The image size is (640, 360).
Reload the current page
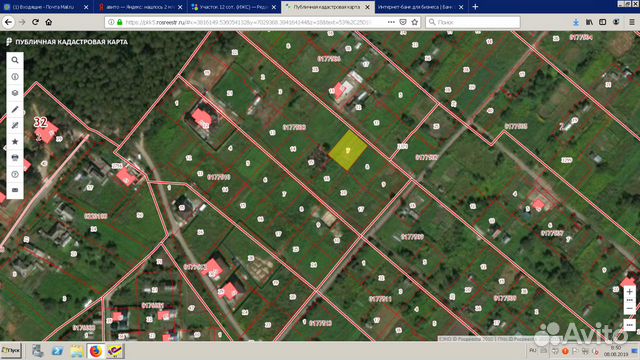(36, 22)
